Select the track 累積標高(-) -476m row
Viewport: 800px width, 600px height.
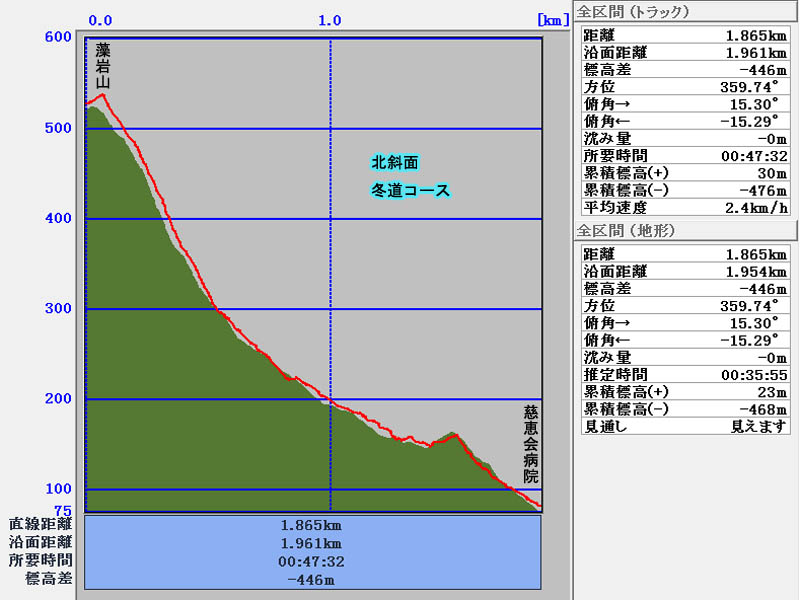tap(685, 190)
